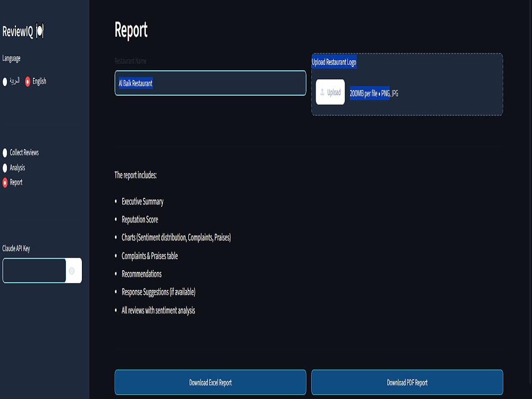Focus the Restaurant Name input field
The width and height of the screenshot is (532, 399).
click(x=210, y=83)
